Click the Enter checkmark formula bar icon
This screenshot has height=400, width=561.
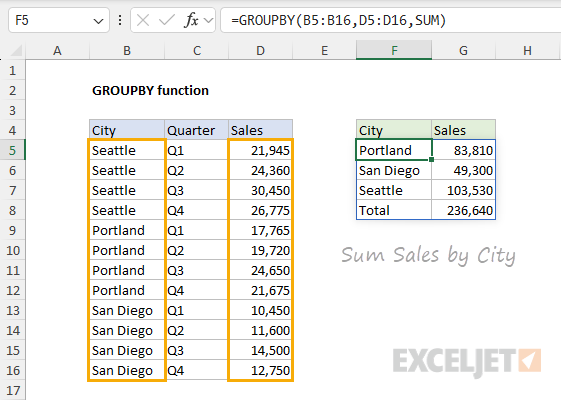pyautogui.click(x=166, y=20)
